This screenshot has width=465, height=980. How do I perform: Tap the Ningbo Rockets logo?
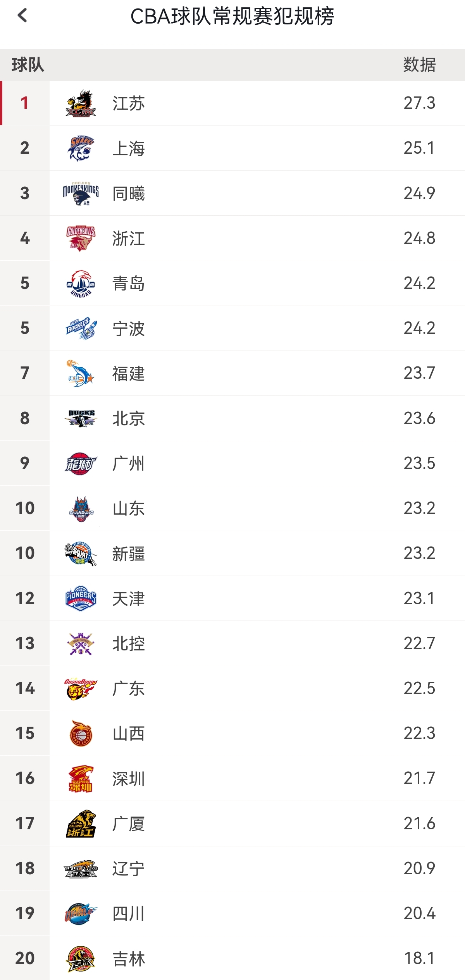[x=81, y=328]
